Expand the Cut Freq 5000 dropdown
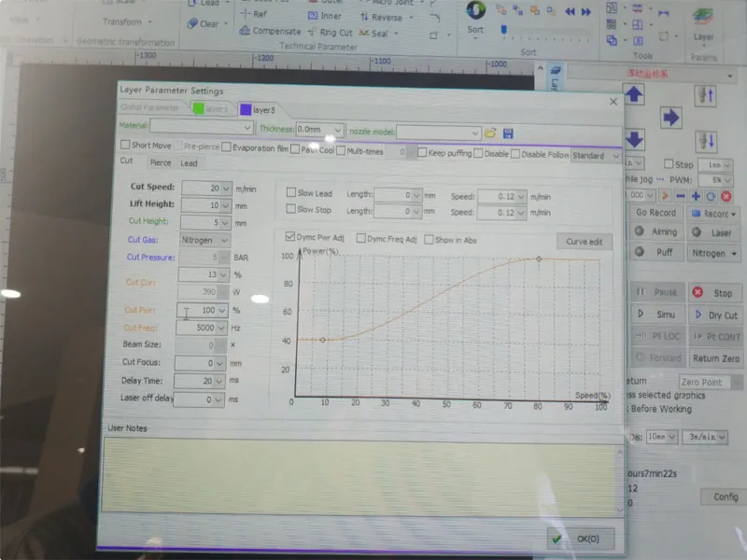Viewport: 747px width, 560px height. coord(220,328)
